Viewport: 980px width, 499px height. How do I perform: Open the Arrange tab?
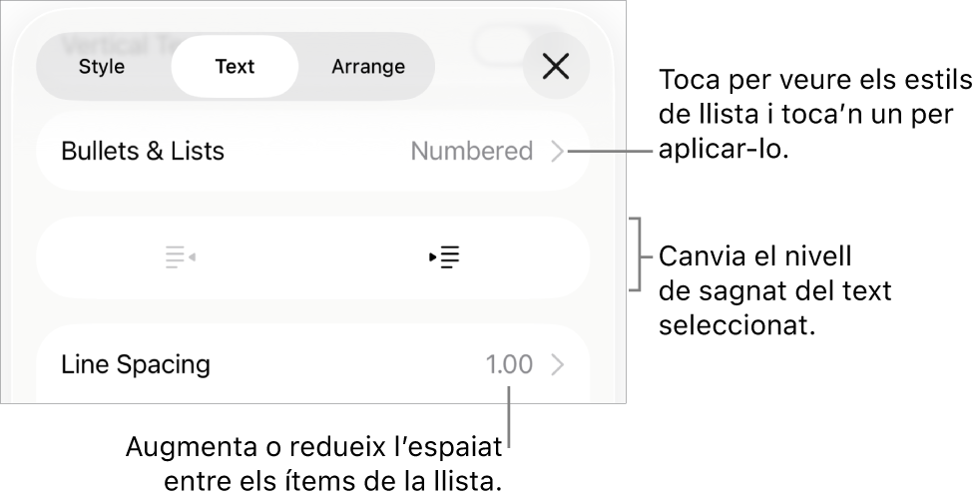click(x=368, y=67)
